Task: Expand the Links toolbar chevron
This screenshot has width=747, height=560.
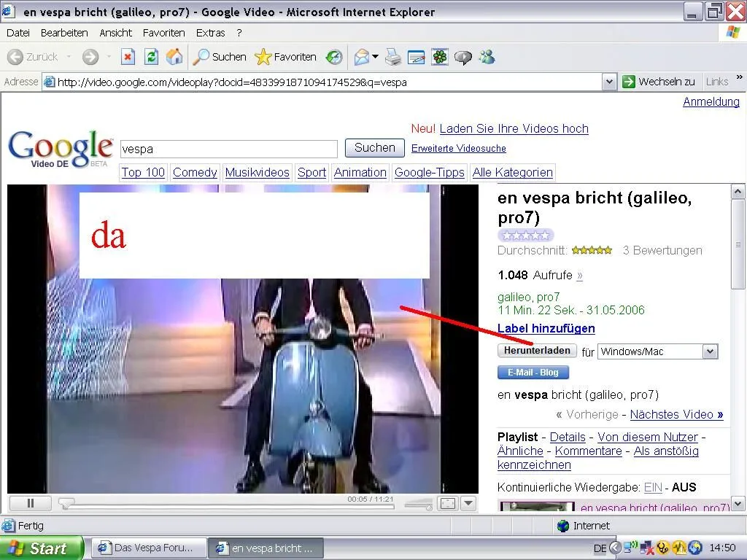Action: click(x=739, y=77)
